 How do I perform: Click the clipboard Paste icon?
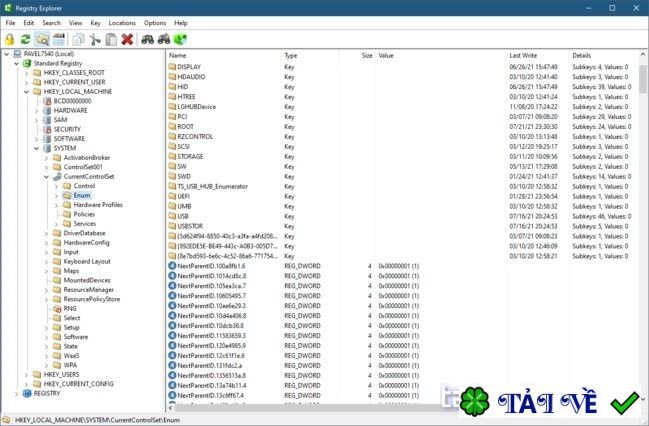click(111, 39)
